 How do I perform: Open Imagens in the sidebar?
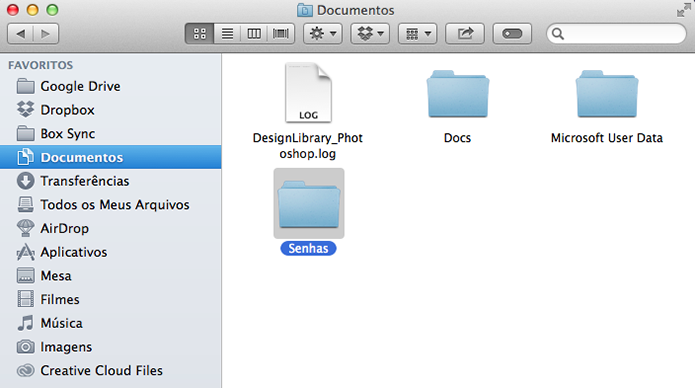(111, 347)
